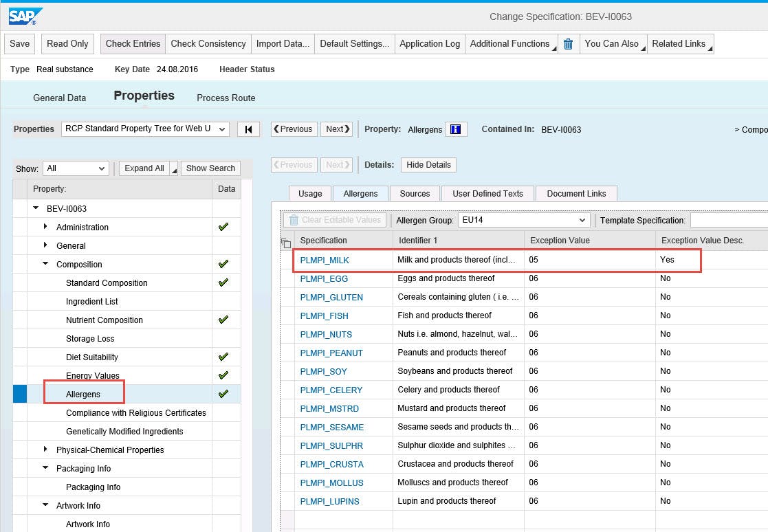Select Ingredient List in property tree

point(91,302)
